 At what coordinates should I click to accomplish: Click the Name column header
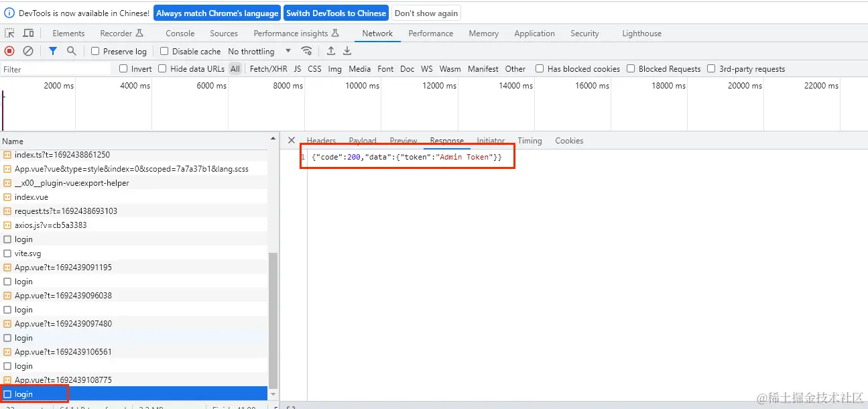click(x=134, y=141)
